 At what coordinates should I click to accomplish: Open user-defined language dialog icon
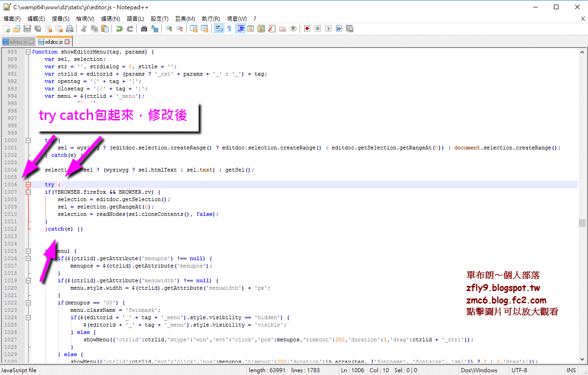[x=251, y=29]
